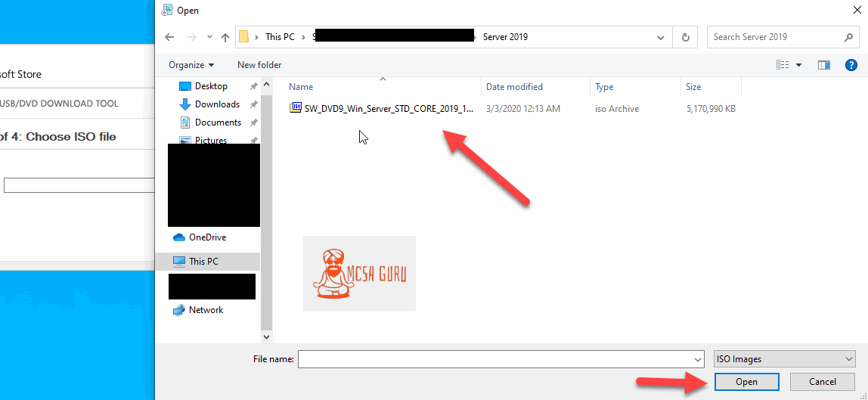Screen dimensions: 868x400
Task: Sort by Type column header
Action: pos(604,87)
